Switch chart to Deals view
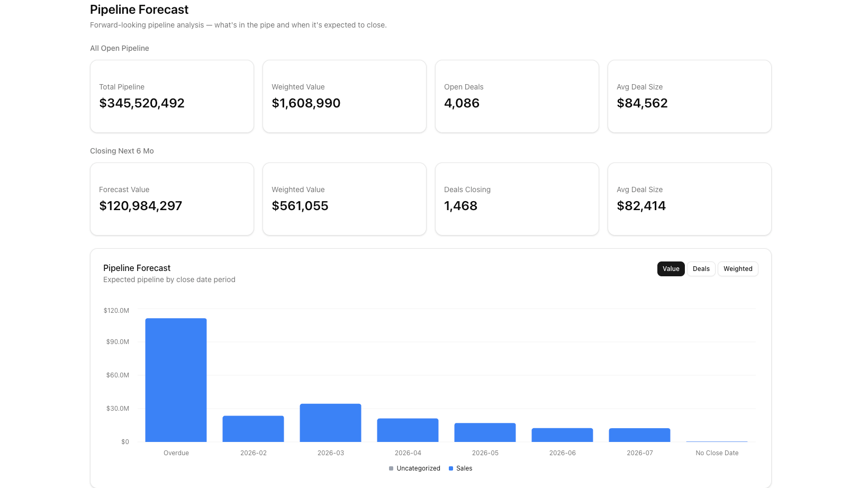Viewport: 868px width, 488px height. 701,269
